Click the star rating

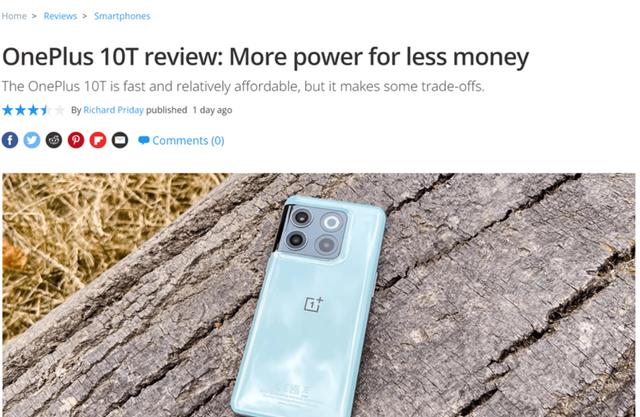point(33,110)
